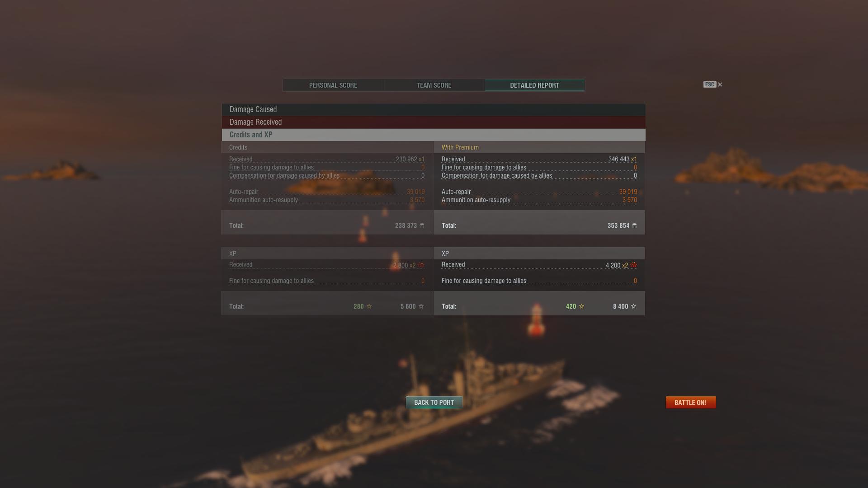868x488 pixels.
Task: Close the report with the X icon
Action: [x=720, y=84]
